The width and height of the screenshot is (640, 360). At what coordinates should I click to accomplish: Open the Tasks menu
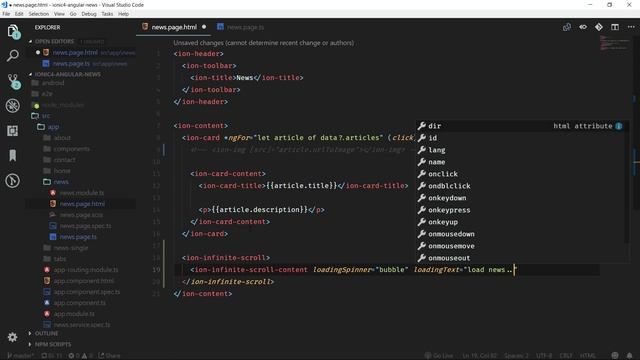(107, 14)
